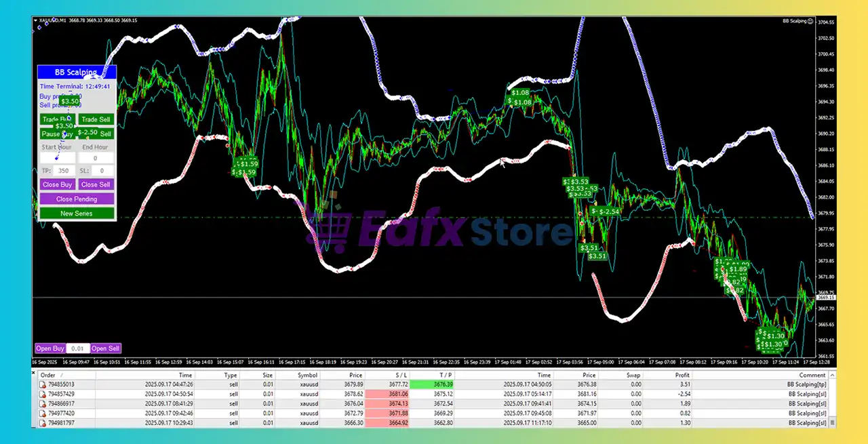
Task: Sort orders by the Profit column header
Action: tap(682, 374)
